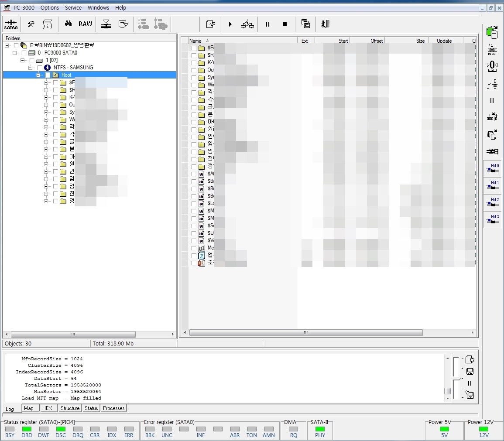
Task: Click the SATA0 port selector icon
Action: (11, 24)
